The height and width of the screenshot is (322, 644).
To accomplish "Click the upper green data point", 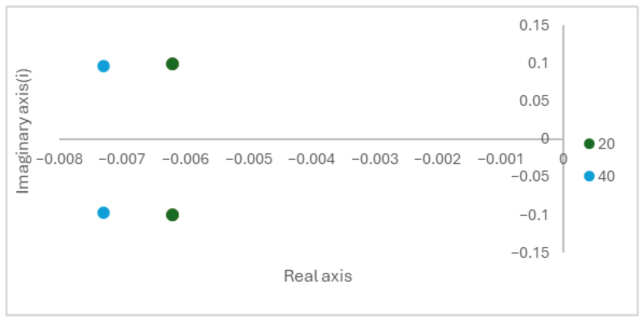I will coord(172,64).
